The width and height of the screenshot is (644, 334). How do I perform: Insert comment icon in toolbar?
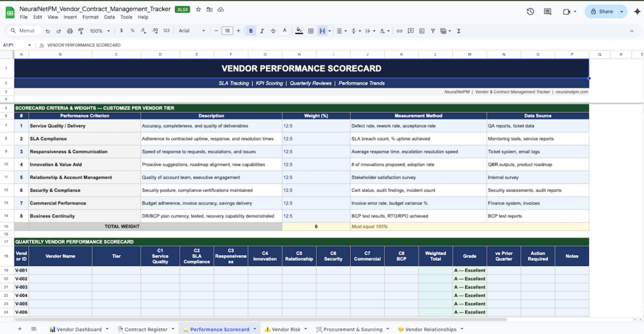click(410, 31)
